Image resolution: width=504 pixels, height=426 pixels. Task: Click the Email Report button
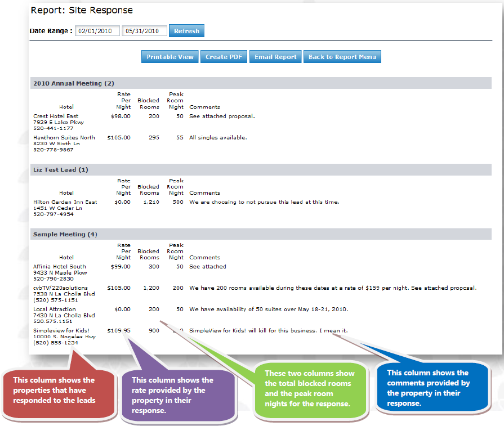pos(275,57)
